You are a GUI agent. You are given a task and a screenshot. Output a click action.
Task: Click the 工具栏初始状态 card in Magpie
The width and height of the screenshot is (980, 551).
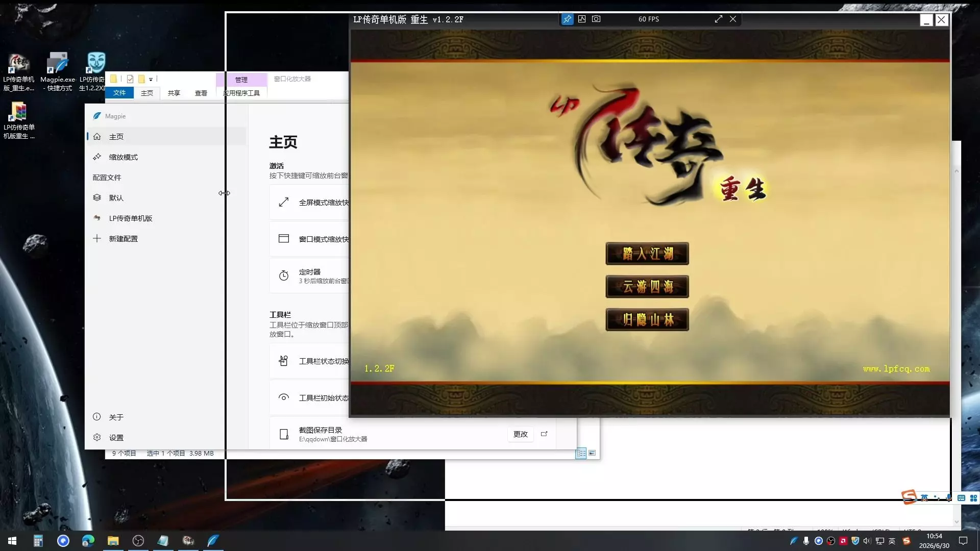309,398
